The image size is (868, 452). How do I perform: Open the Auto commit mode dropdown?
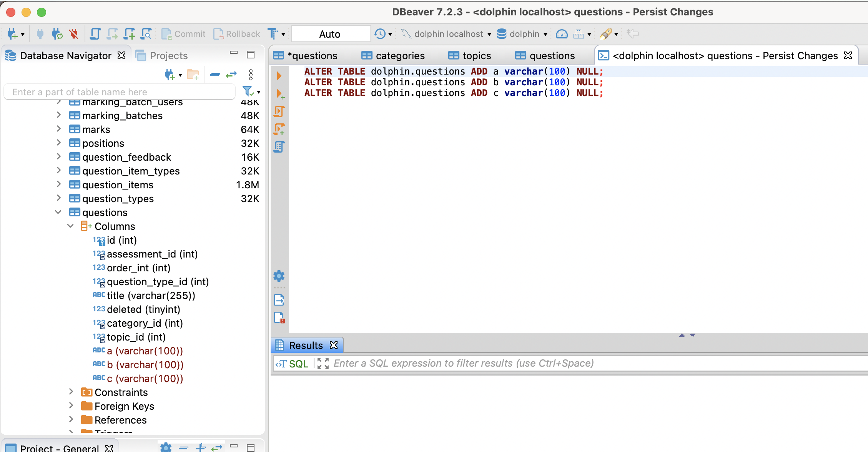pyautogui.click(x=331, y=33)
